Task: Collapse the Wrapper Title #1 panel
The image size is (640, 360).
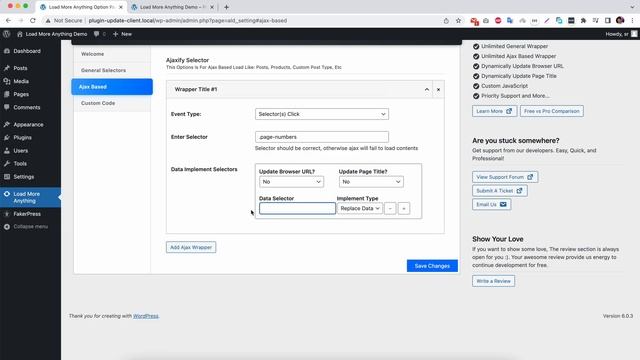Action: pyautogui.click(x=427, y=89)
